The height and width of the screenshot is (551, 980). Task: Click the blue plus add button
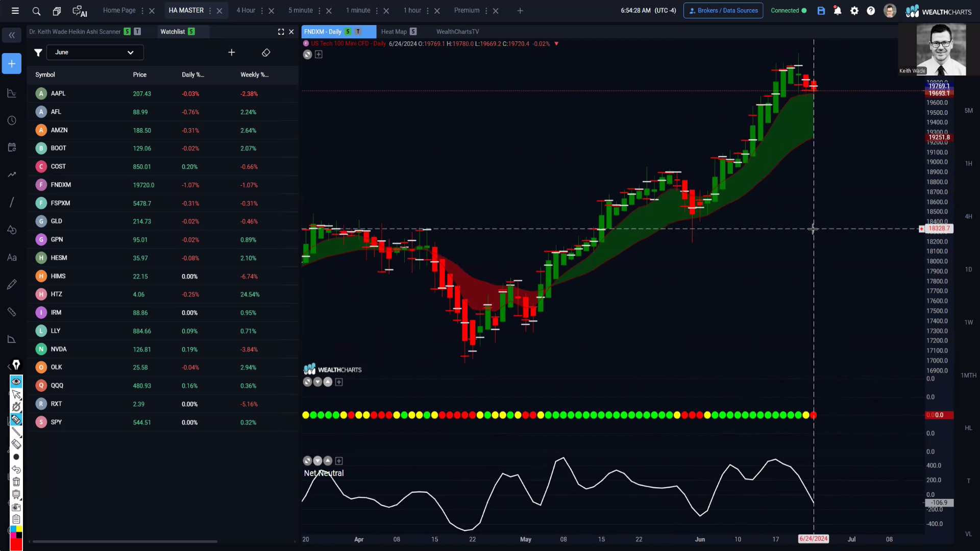12,64
